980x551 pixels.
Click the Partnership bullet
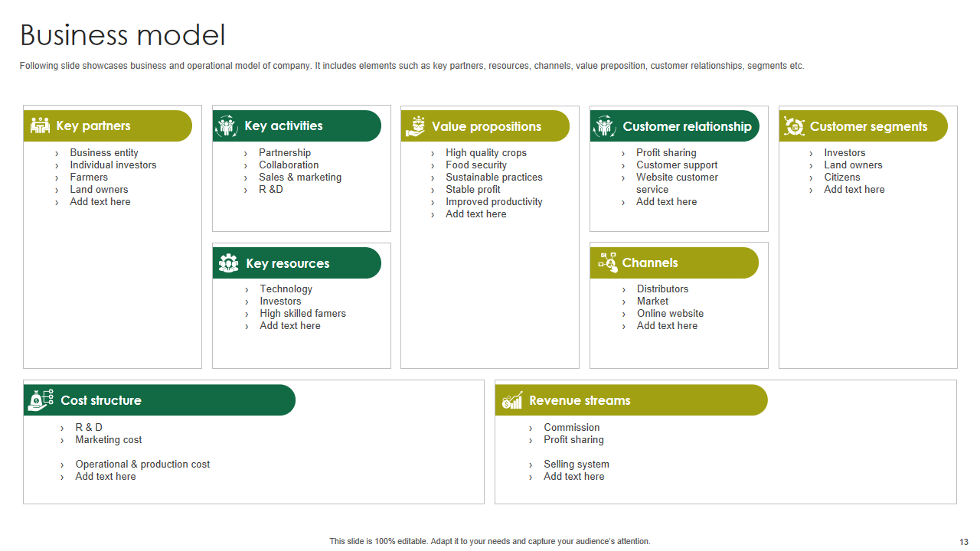[285, 153]
